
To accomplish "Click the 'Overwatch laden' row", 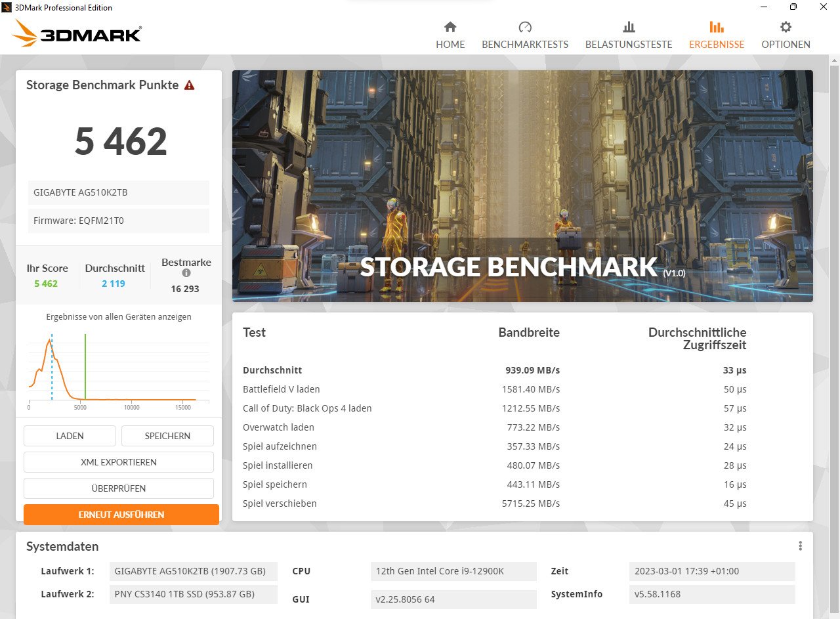I will (x=495, y=427).
